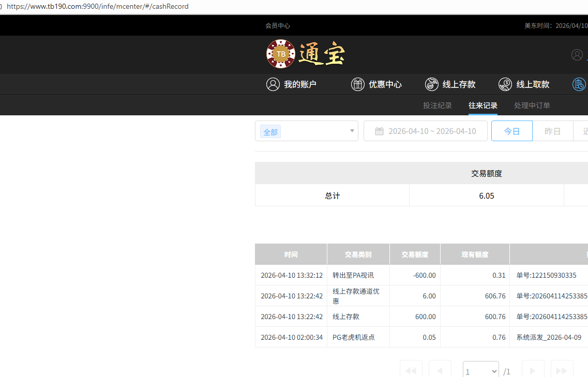The width and height of the screenshot is (588, 377).
Task: Open the 处理中订单 tab
Action: point(532,105)
